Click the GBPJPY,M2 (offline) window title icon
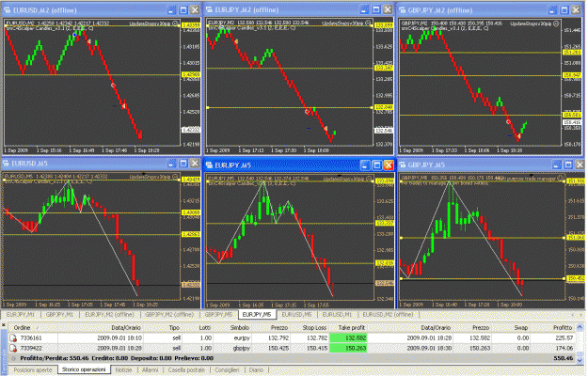 tap(403, 10)
